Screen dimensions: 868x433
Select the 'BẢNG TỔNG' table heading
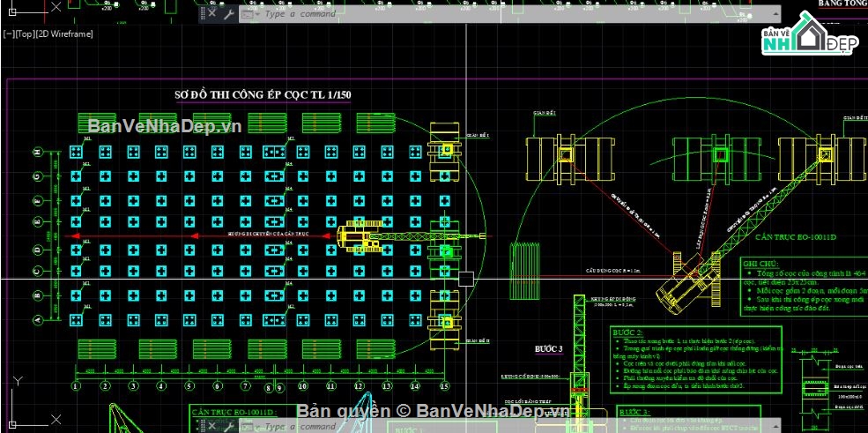(x=843, y=4)
